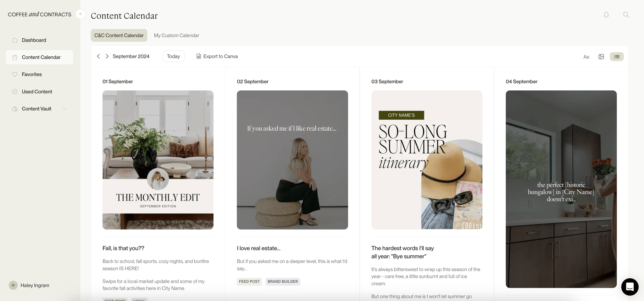The width and height of the screenshot is (644, 301).
Task: Toggle text-only view with Aa
Action: coord(586,57)
